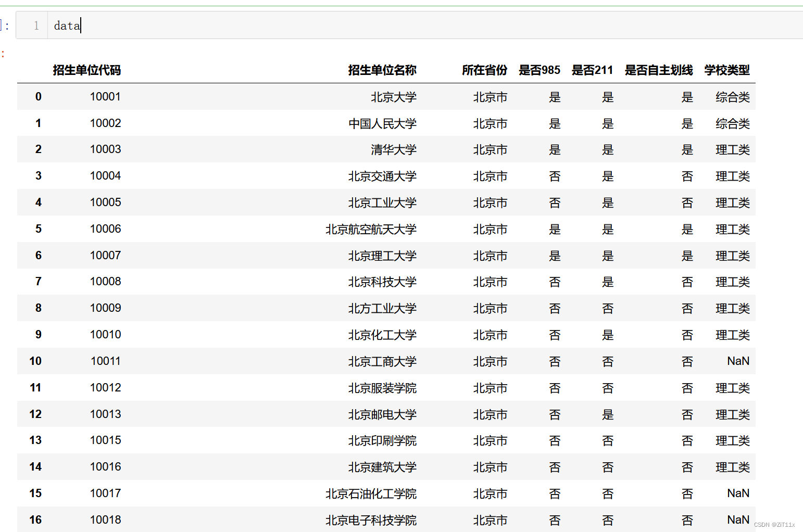Click the code 10001
This screenshot has height=532, width=803.
click(105, 97)
